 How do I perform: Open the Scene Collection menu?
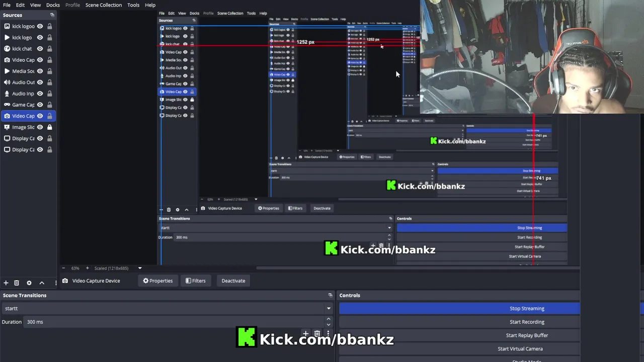[103, 5]
